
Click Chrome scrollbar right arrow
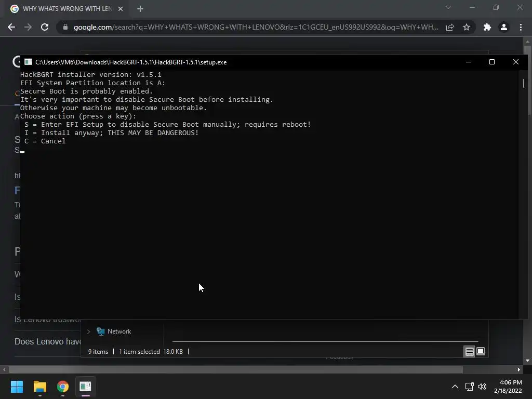(519, 369)
